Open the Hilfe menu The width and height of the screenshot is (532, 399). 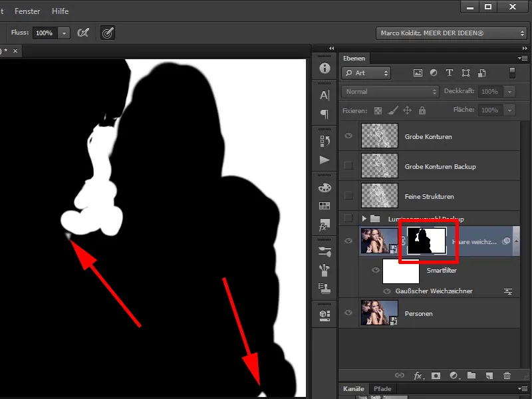pos(61,11)
